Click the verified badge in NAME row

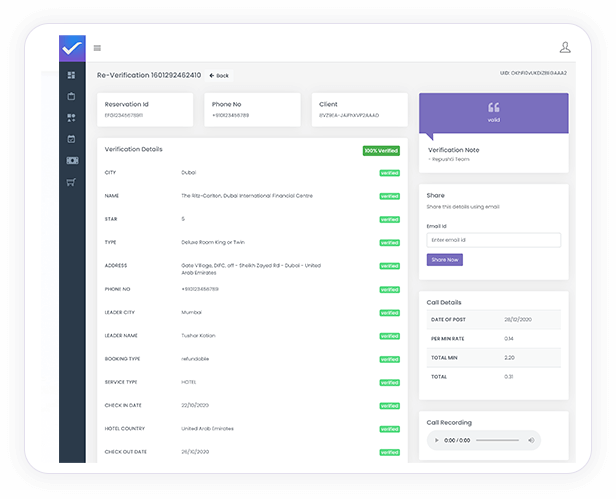click(x=390, y=196)
